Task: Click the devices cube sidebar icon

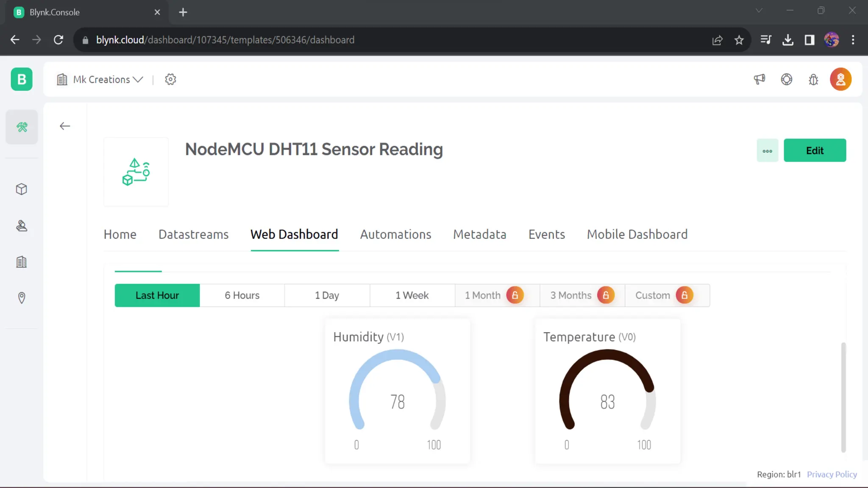Action: (22, 189)
